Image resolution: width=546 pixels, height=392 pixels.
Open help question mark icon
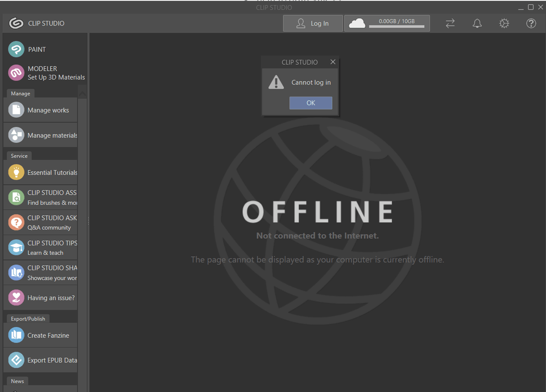tap(531, 23)
